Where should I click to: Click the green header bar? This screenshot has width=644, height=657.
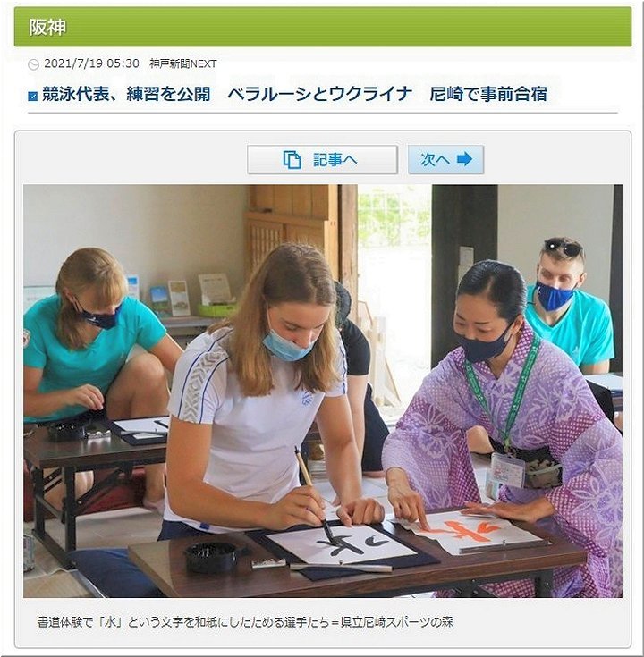[x=322, y=27]
